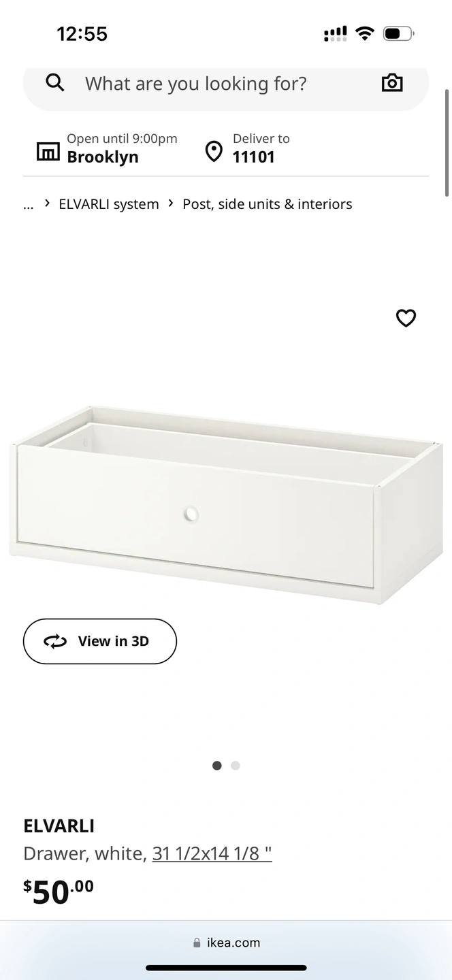This screenshot has width=452, height=980.
Task: Go to the ELVARLI system breadcrumb
Action: [x=109, y=204]
